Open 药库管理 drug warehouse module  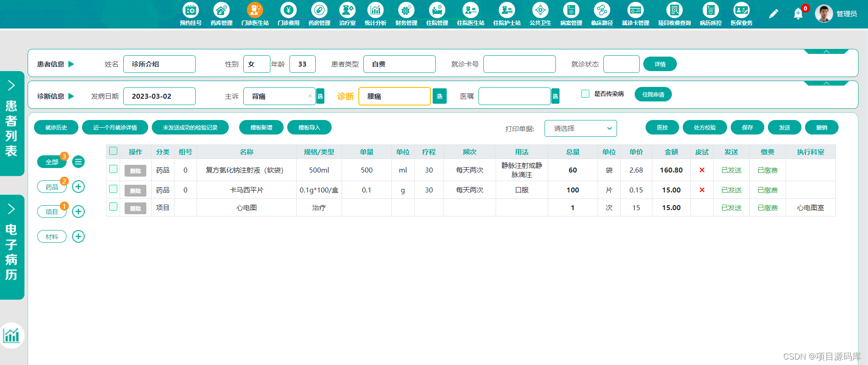[222, 14]
